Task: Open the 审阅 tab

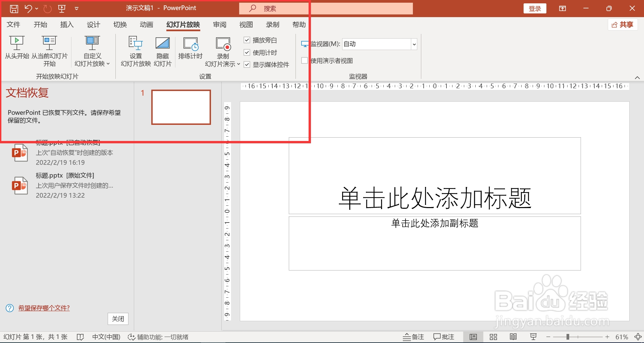Action: tap(220, 24)
